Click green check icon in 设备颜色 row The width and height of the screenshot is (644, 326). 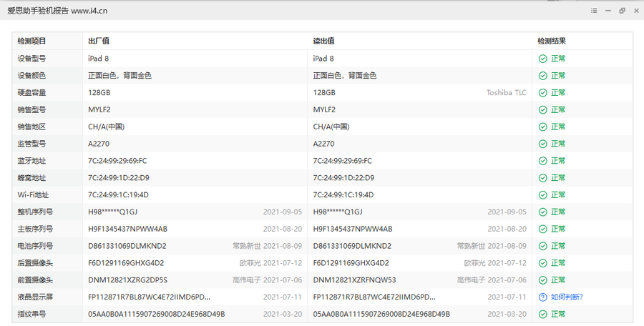(542, 76)
